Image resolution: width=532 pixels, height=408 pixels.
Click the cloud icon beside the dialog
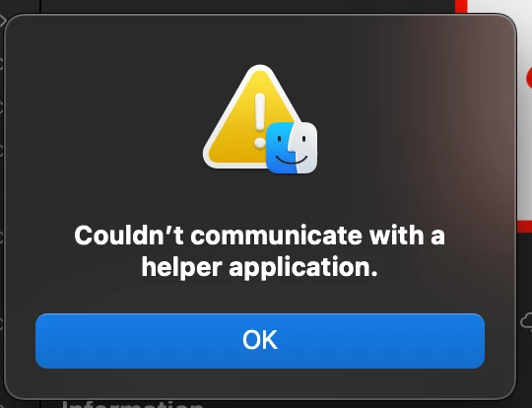pos(526,320)
